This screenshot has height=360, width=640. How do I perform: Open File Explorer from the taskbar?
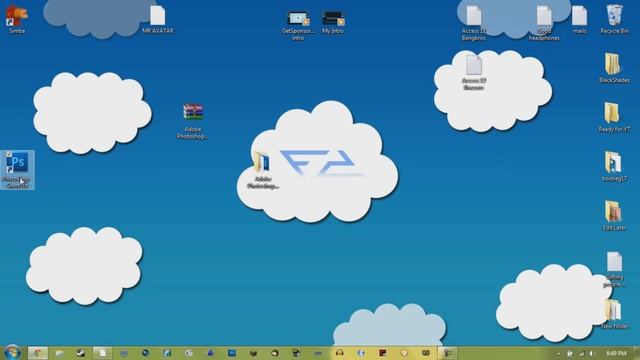click(x=59, y=353)
